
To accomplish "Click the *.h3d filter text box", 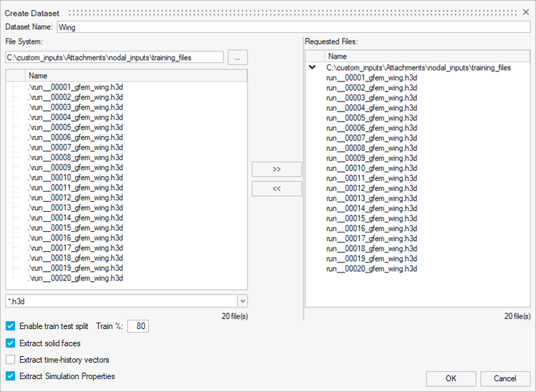I will point(122,301).
